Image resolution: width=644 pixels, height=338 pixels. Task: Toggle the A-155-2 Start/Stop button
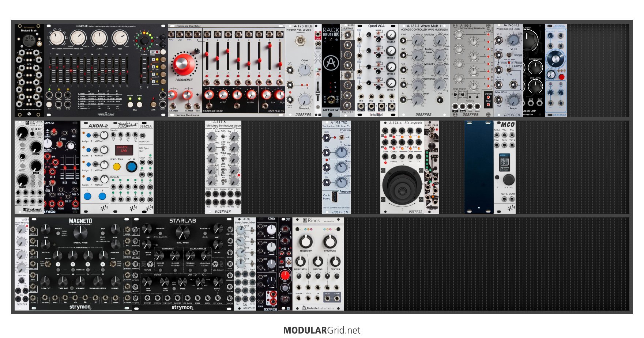488,97
